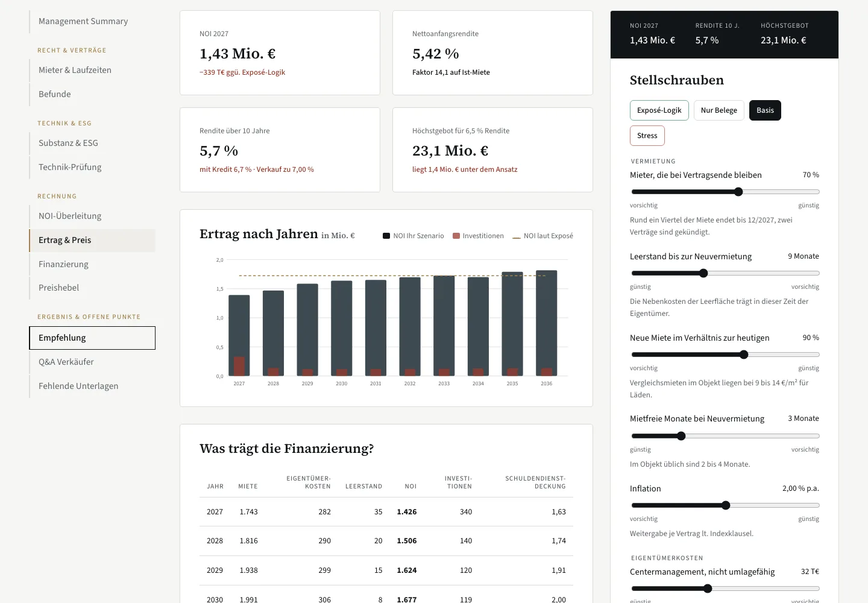Switch to the Stress scenario preset

[647, 136]
